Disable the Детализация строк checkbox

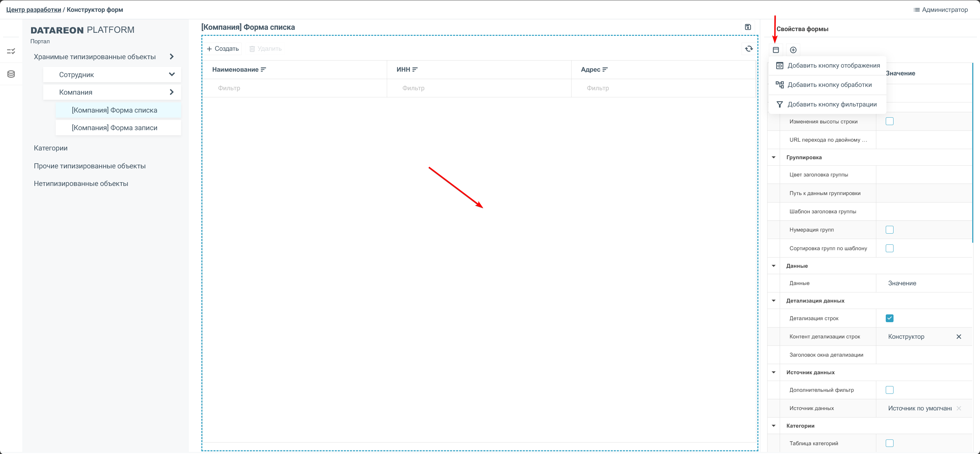pos(889,318)
